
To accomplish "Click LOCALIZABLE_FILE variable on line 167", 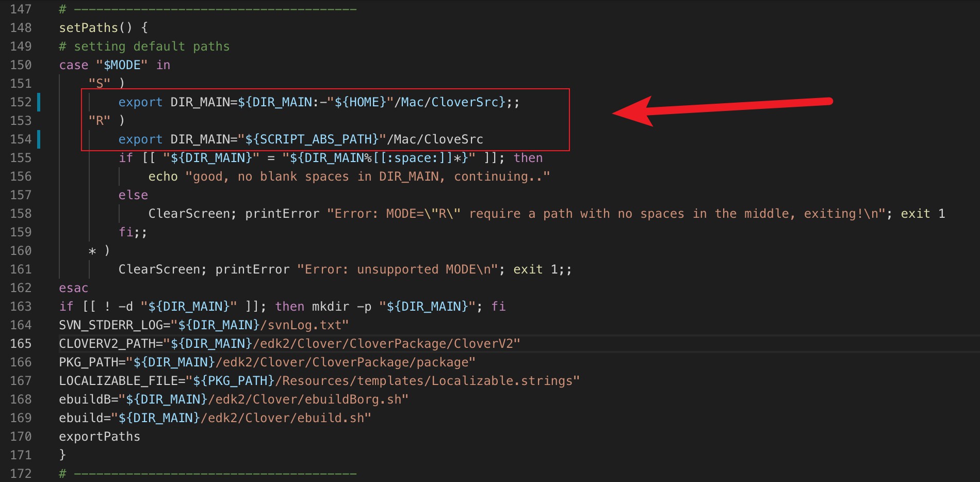I will click(118, 381).
